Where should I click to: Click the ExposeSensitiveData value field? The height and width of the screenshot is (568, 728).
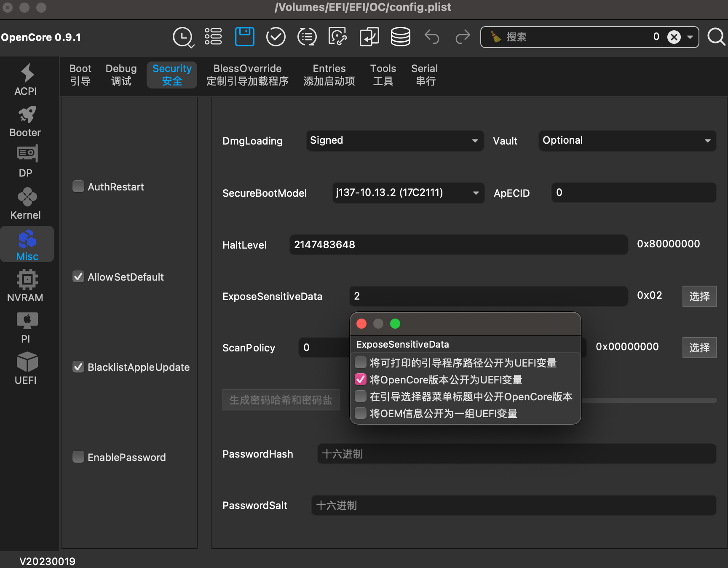click(489, 296)
